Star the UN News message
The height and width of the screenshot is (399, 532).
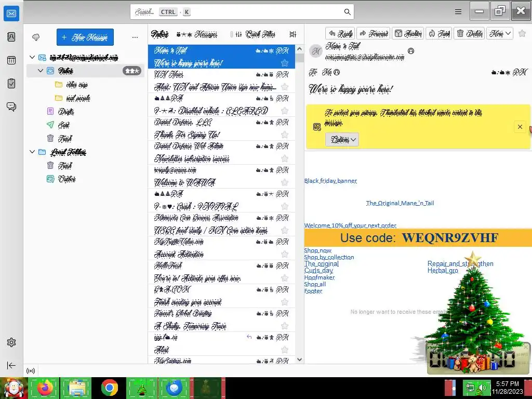coord(285,87)
